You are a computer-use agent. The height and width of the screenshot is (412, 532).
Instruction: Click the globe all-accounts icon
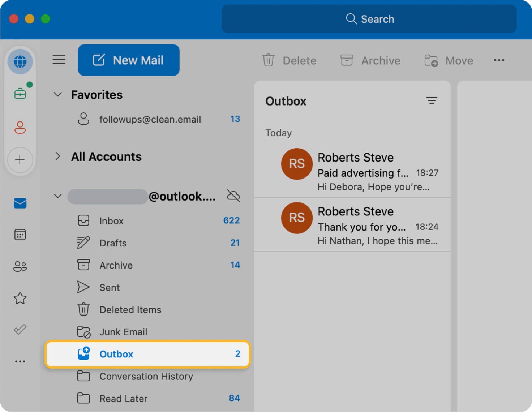[20, 62]
